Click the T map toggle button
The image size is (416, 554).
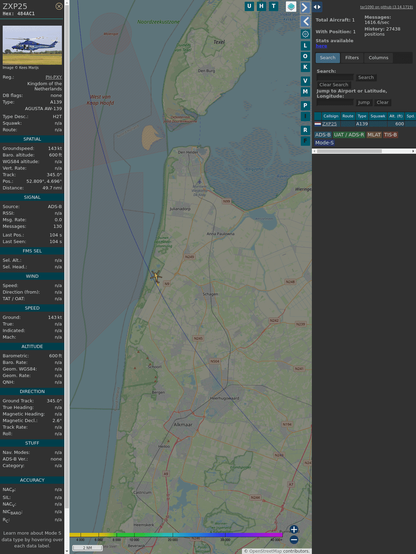273,6
